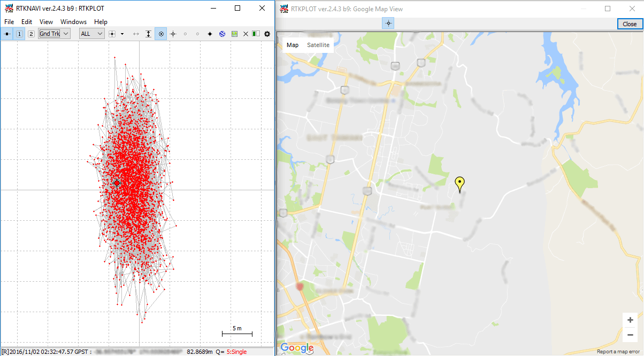Open the Gnd Trk plot type dropdown

tap(54, 34)
